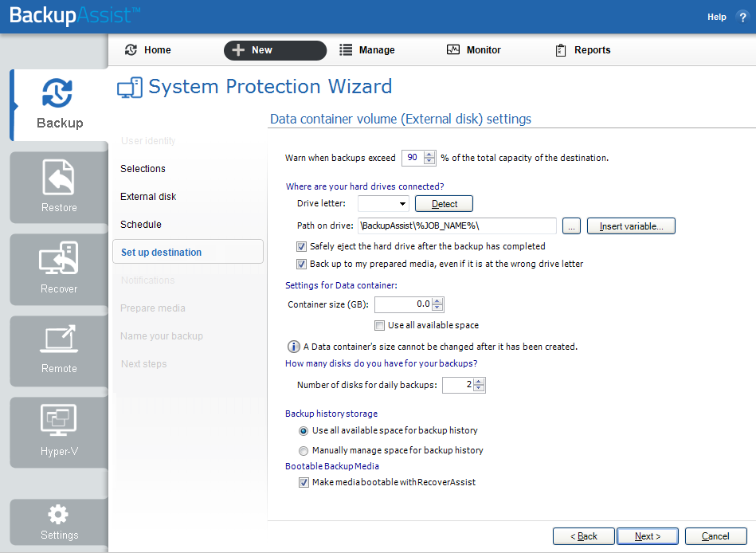Go to the Schedule wizard step

(x=141, y=225)
